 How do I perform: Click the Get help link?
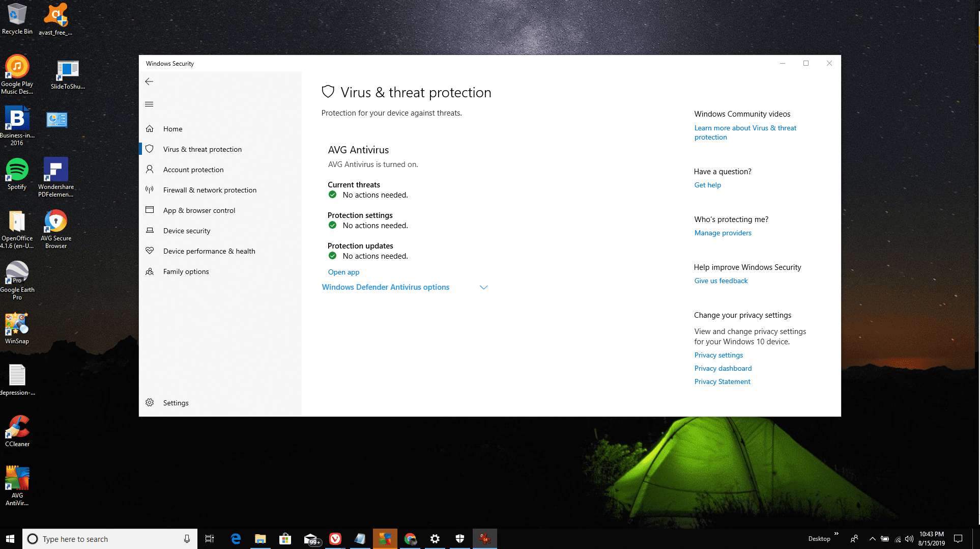[x=707, y=185]
